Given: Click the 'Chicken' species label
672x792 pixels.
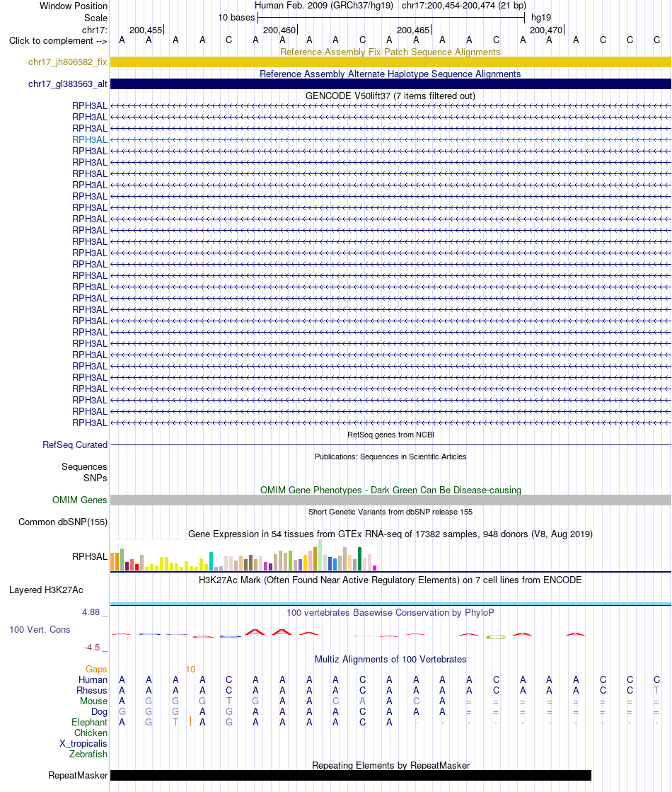Looking at the screenshot, I should [x=91, y=733].
